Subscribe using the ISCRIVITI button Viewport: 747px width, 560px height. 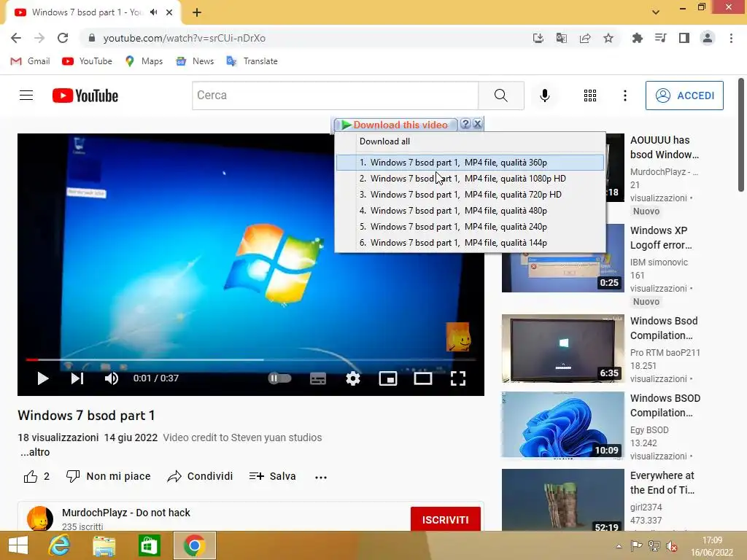446,519
